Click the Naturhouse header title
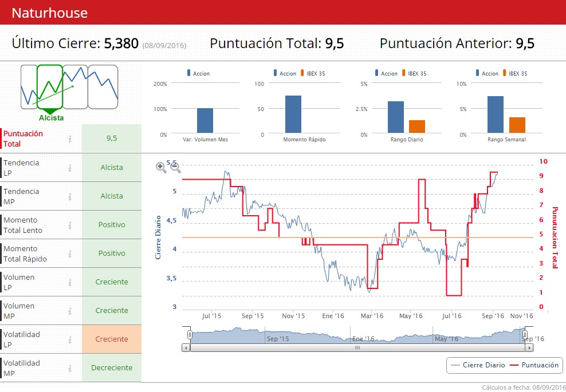 pos(49,13)
